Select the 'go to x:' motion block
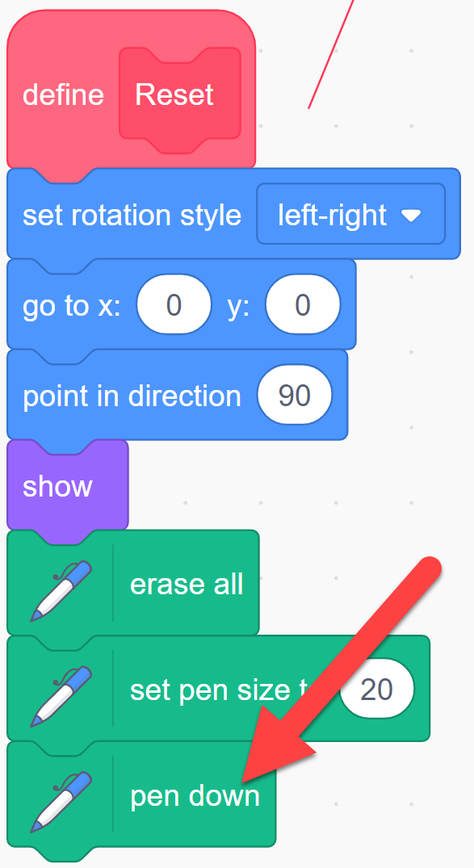474x868 pixels. (x=182, y=304)
